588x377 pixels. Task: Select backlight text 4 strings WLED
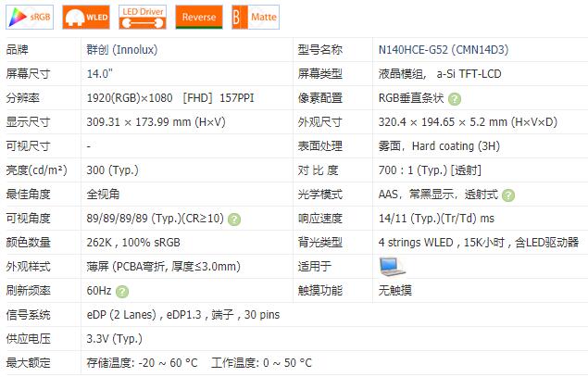416,243
